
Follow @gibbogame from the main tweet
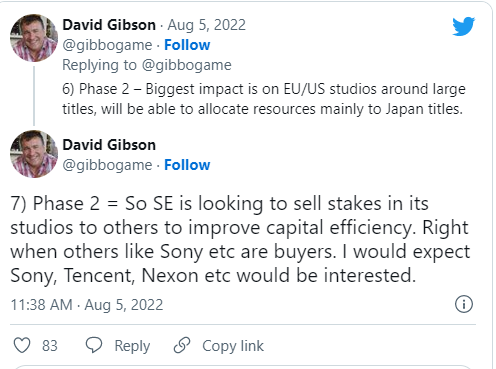[187, 165]
